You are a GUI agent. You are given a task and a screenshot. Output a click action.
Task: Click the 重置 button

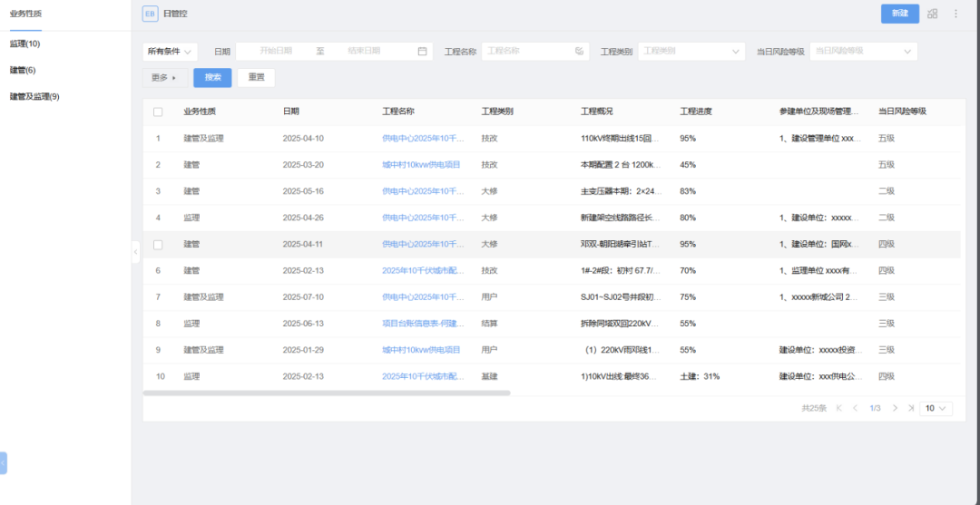(256, 78)
